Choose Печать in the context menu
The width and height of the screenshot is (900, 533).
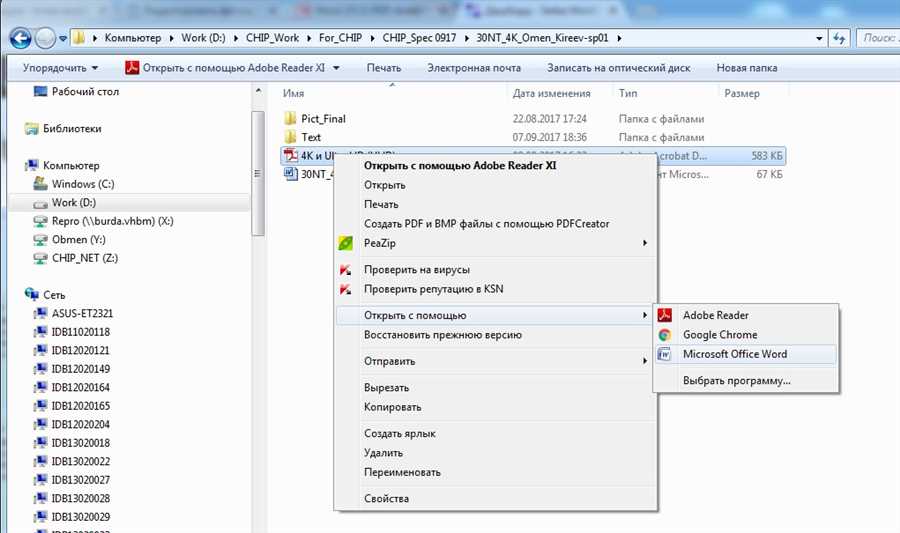point(381,204)
